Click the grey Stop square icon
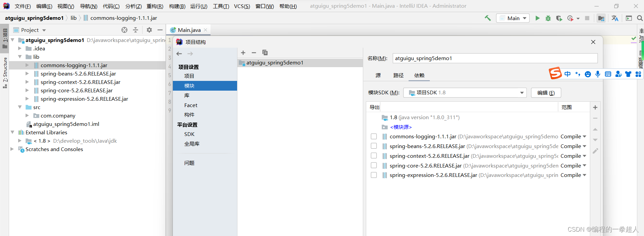Screen dimensions: 644x236 587,18
